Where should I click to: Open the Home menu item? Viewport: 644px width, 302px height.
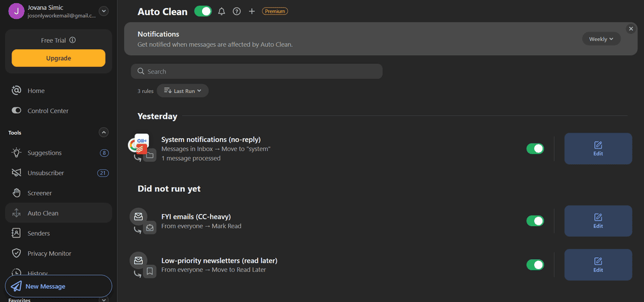click(58, 91)
